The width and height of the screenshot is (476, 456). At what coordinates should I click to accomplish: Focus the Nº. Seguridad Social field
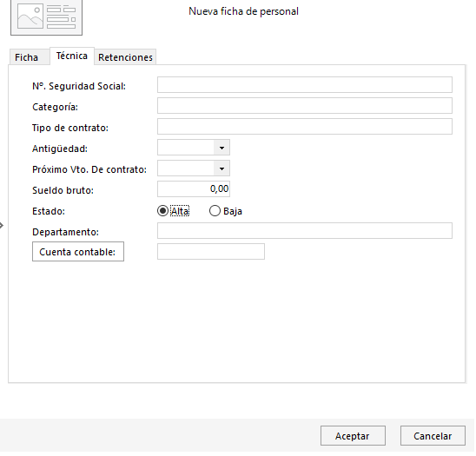[x=305, y=85]
